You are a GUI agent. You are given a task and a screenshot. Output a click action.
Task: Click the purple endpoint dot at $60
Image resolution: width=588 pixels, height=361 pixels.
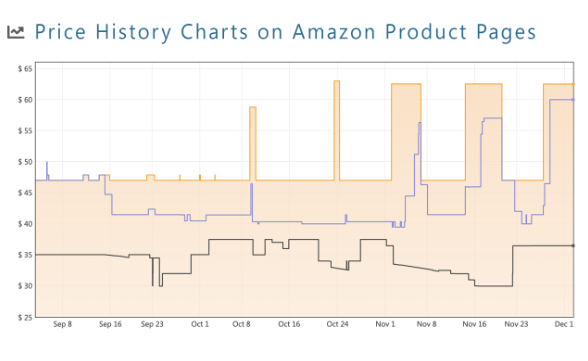573,100
